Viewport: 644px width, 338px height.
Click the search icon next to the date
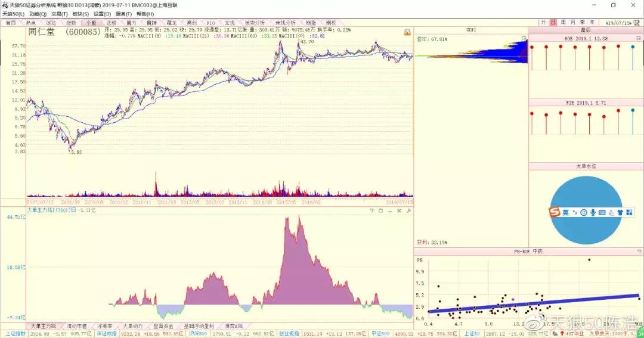tap(637, 23)
